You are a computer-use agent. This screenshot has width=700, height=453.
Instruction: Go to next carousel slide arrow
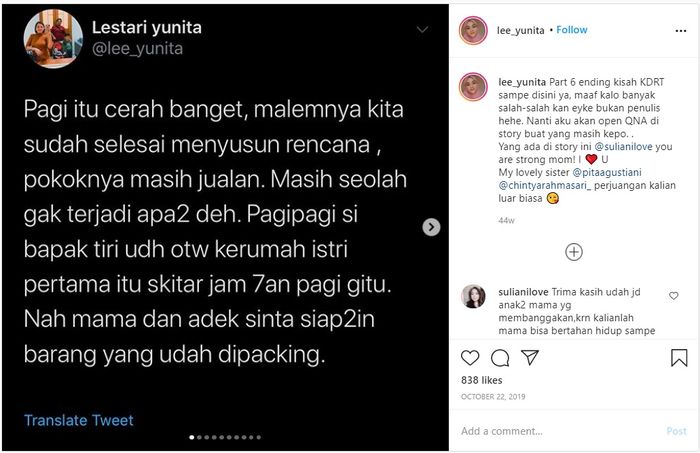click(x=431, y=227)
